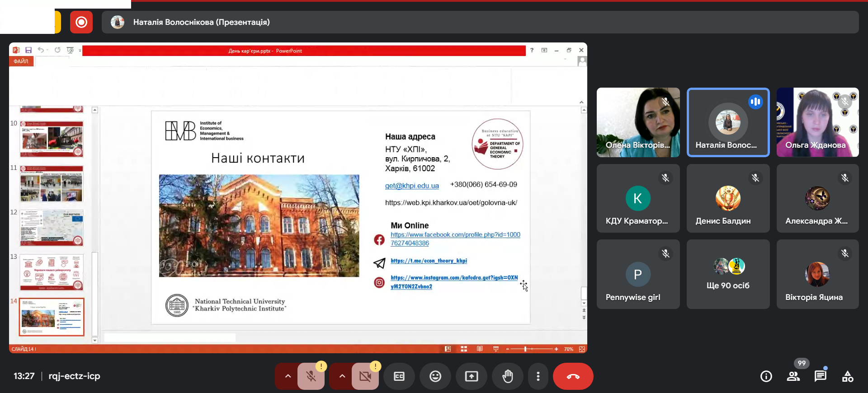
Task: Send an emoji reaction
Action: (x=435, y=376)
